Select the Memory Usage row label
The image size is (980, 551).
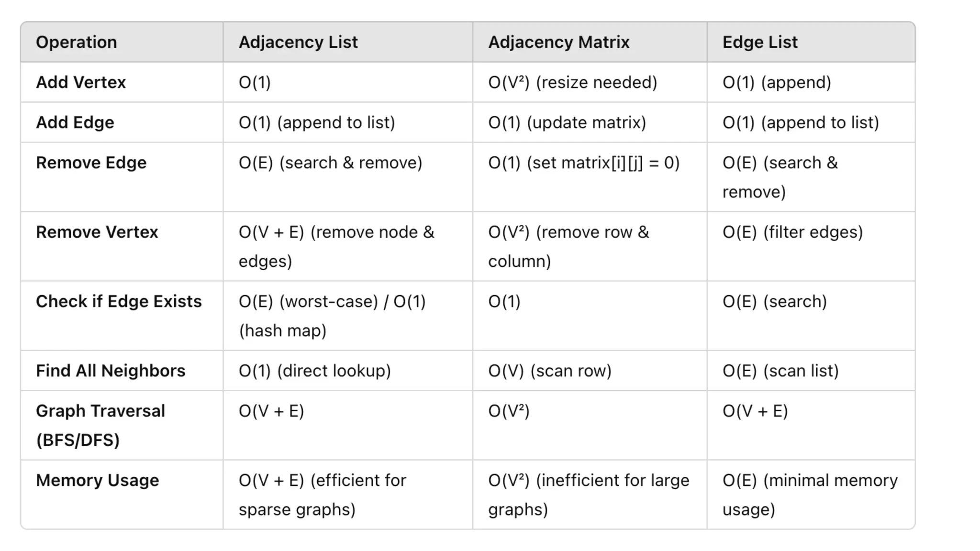point(97,480)
